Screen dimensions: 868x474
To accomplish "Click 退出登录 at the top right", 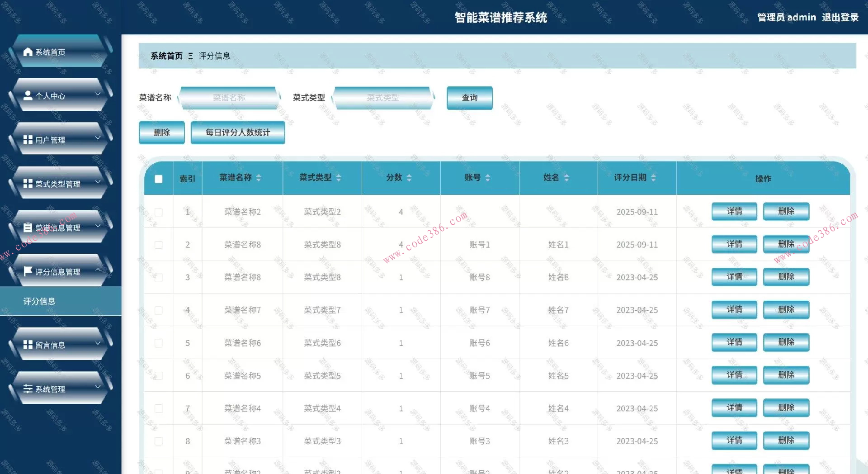I will 840,17.
